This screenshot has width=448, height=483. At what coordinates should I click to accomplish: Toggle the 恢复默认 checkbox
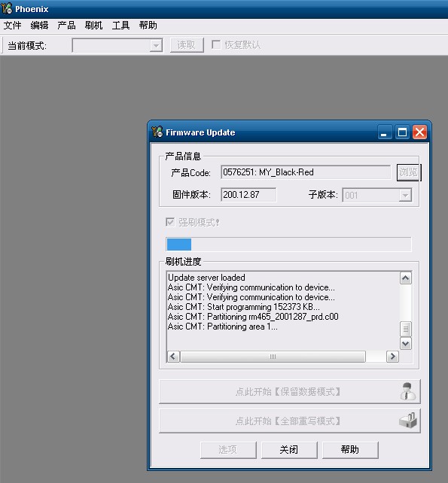click(x=216, y=44)
